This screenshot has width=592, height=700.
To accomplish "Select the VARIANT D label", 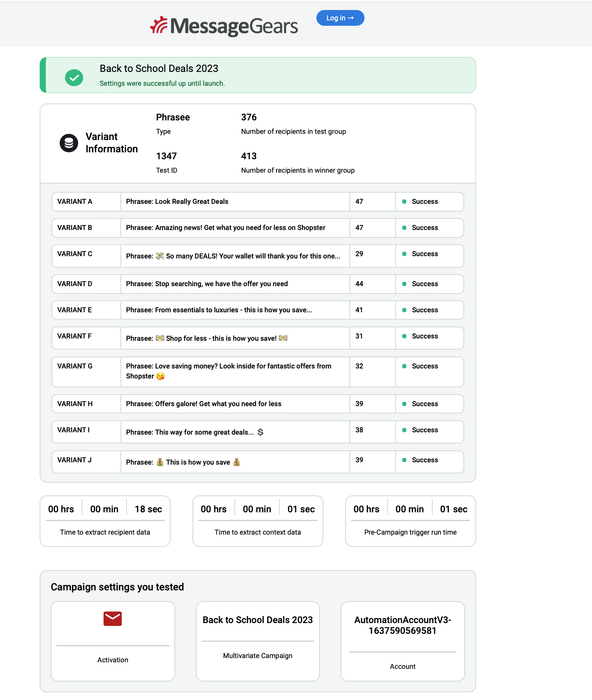I will [x=75, y=284].
